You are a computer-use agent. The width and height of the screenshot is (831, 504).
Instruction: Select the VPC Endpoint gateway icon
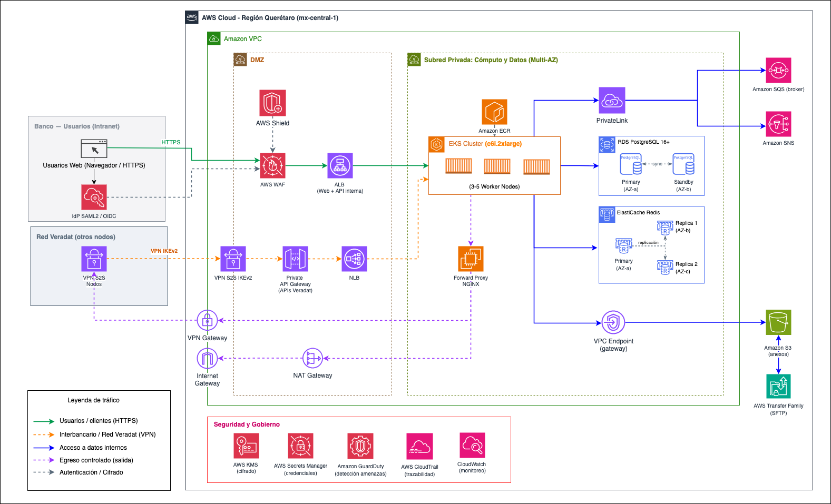(x=613, y=322)
